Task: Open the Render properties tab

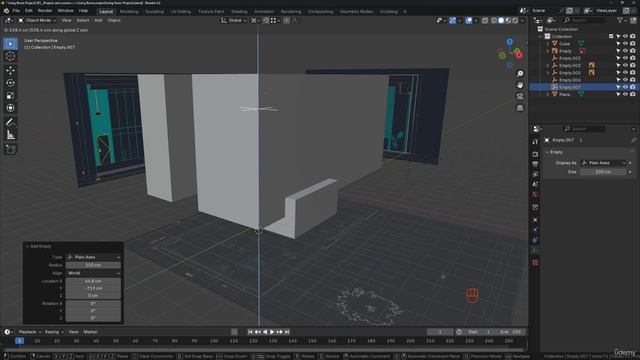Action: point(535,154)
